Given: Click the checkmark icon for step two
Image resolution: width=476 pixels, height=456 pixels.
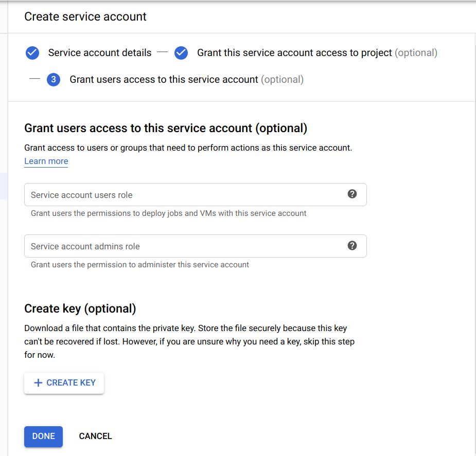Looking at the screenshot, I should (x=181, y=53).
